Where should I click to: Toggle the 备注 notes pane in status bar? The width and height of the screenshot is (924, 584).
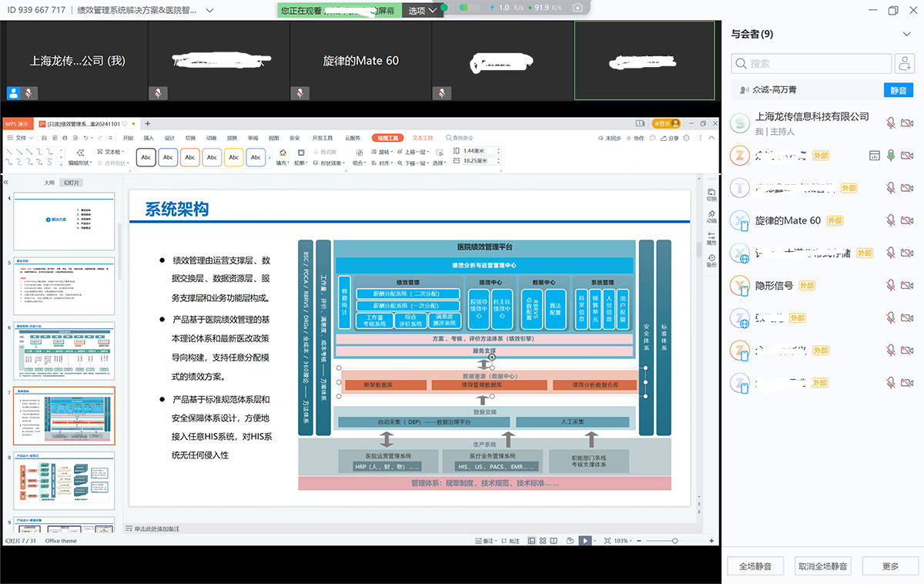[x=486, y=541]
